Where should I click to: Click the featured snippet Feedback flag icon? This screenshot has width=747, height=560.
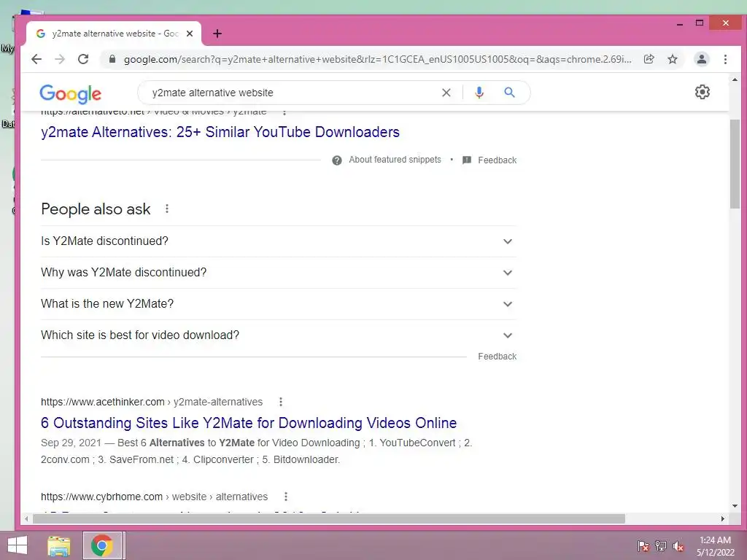coord(467,160)
